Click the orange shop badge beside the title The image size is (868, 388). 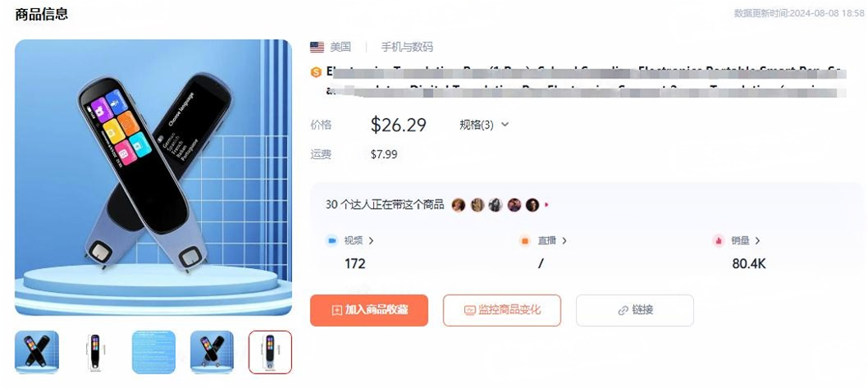click(x=316, y=72)
